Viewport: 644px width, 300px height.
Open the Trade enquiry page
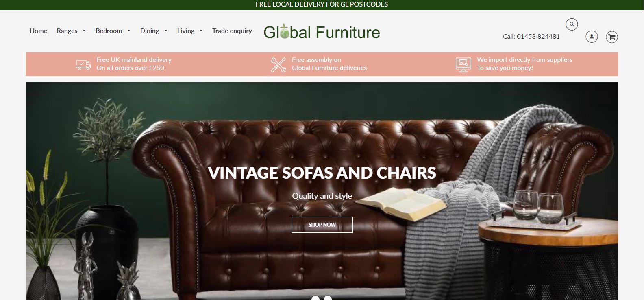232,31
